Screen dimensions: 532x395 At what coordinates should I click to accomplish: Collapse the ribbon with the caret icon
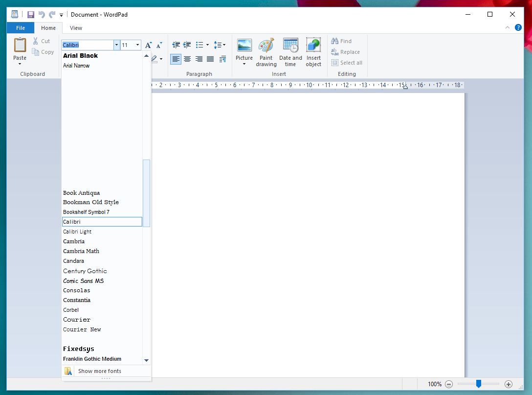pyautogui.click(x=508, y=27)
